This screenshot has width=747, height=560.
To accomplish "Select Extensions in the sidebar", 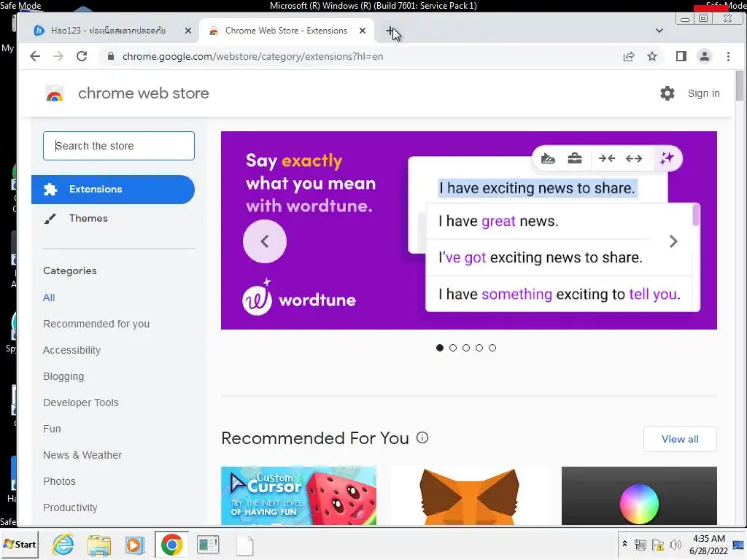I will 113,190.
